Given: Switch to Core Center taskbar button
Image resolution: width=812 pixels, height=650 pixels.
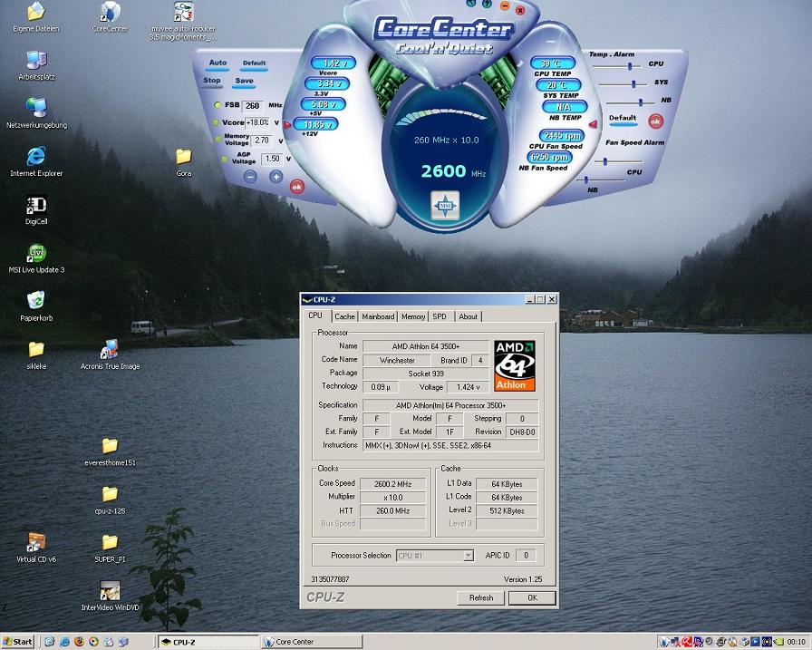Looking at the screenshot, I should pyautogui.click(x=311, y=642).
